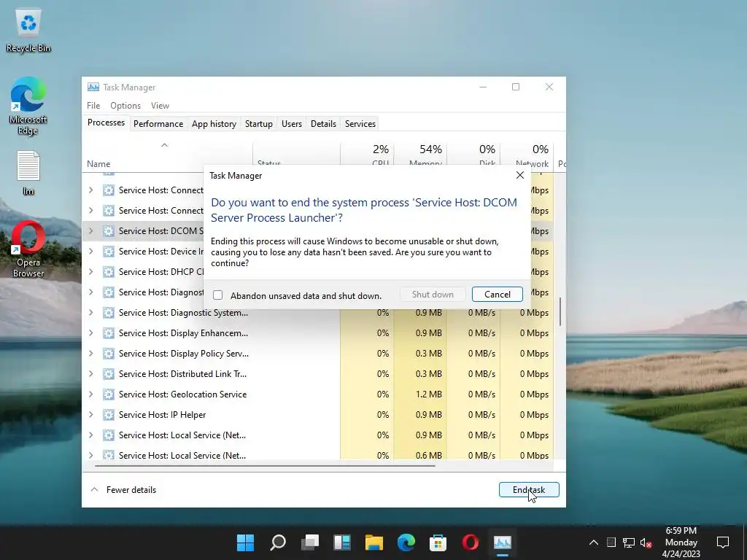Click the gear icon for Service Host: DCOM
The height and width of the screenshot is (560, 747).
coord(109,231)
